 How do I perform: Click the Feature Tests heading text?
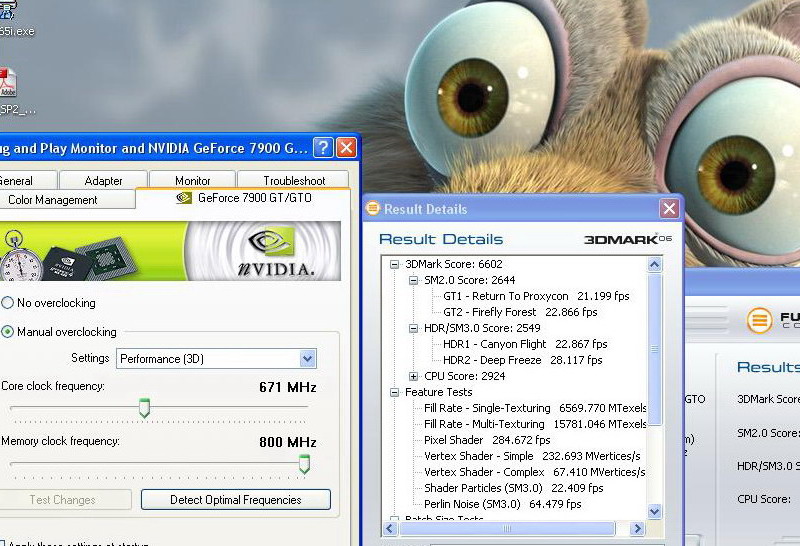coord(438,392)
